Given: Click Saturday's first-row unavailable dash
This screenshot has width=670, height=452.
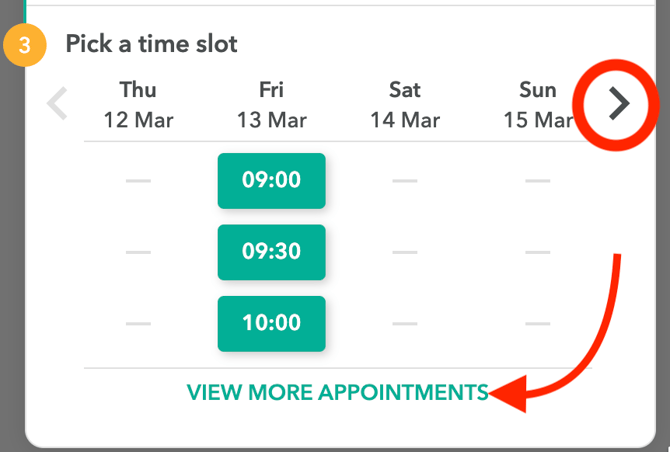Looking at the screenshot, I should [404, 181].
